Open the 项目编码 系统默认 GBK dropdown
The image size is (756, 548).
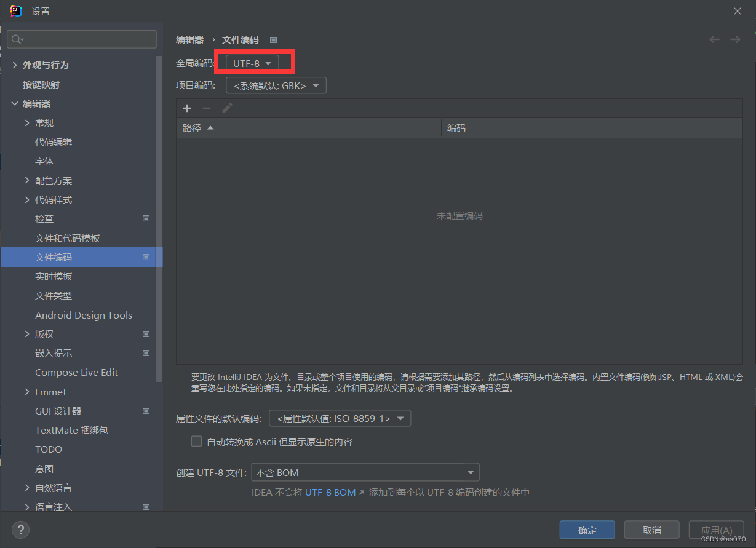[276, 85]
